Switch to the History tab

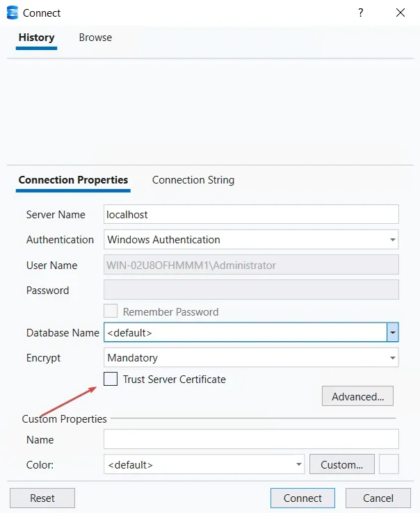(36, 38)
